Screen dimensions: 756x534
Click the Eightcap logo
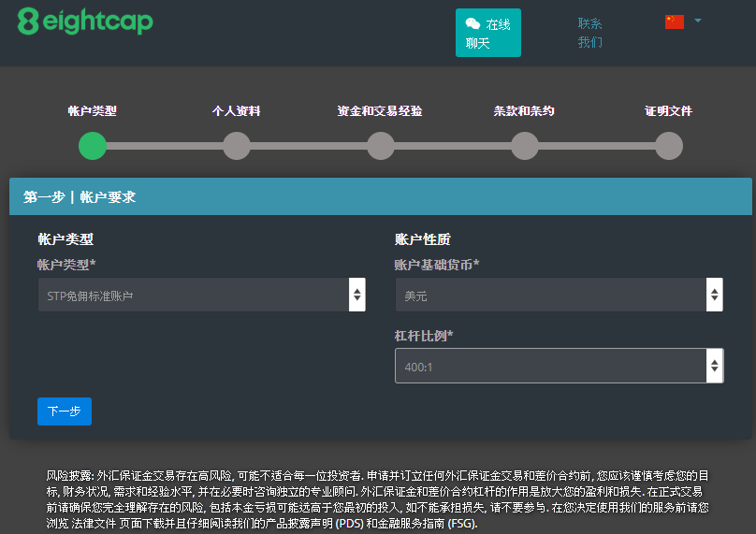[x=85, y=22]
